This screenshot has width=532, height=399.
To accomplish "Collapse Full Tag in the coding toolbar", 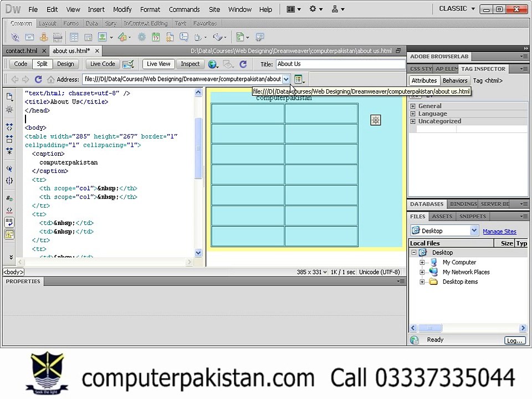I will (x=9, y=127).
